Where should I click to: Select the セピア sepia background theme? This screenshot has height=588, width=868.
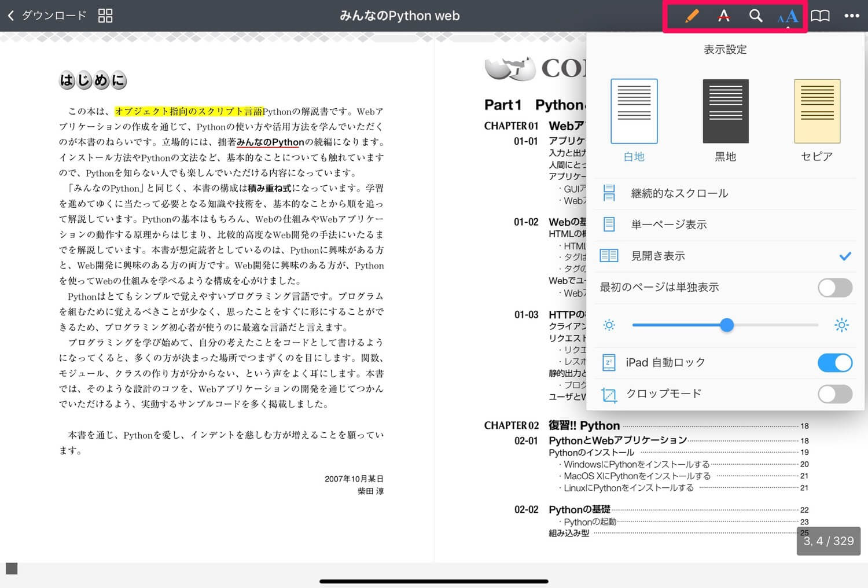[817, 121]
